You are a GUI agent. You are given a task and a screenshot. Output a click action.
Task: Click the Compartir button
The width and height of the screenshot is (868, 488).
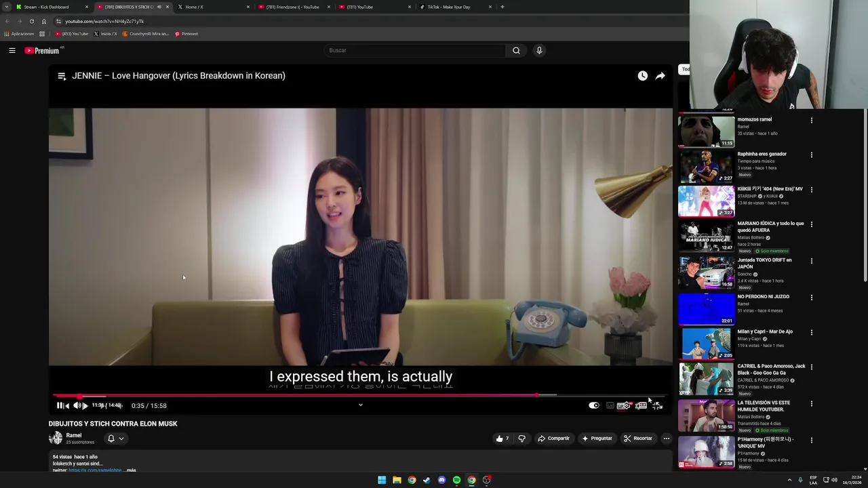[x=553, y=439]
